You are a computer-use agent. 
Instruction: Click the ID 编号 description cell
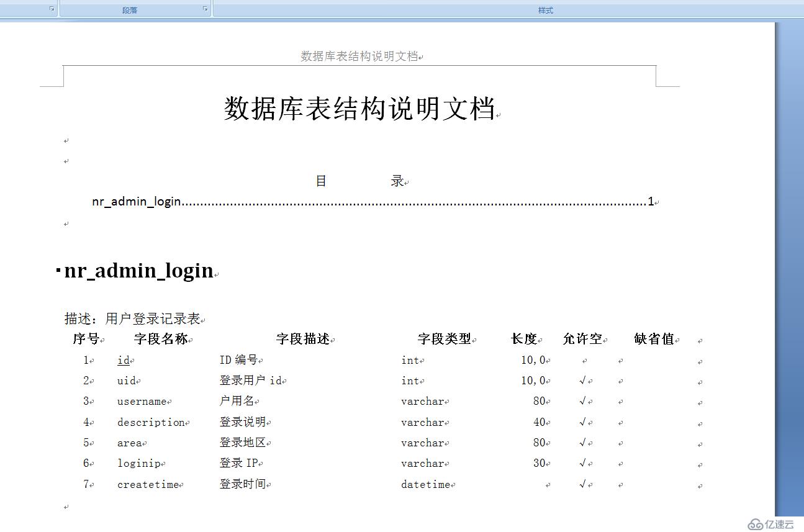click(x=238, y=359)
